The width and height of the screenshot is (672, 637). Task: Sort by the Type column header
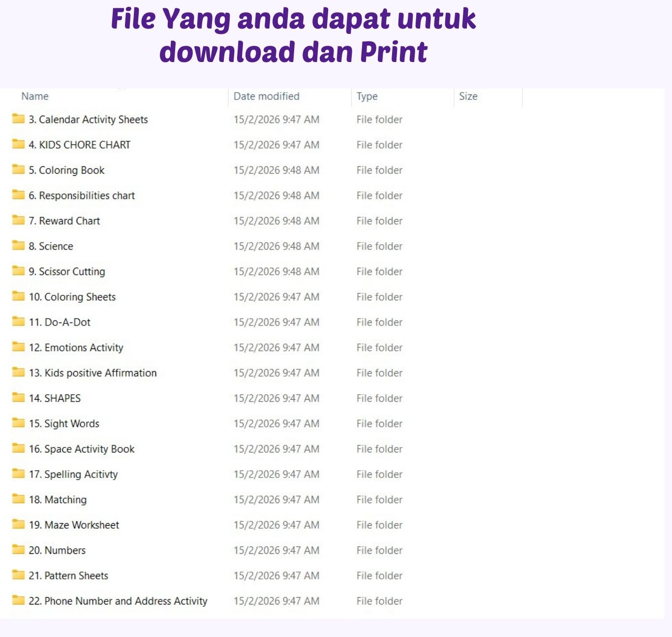367,96
